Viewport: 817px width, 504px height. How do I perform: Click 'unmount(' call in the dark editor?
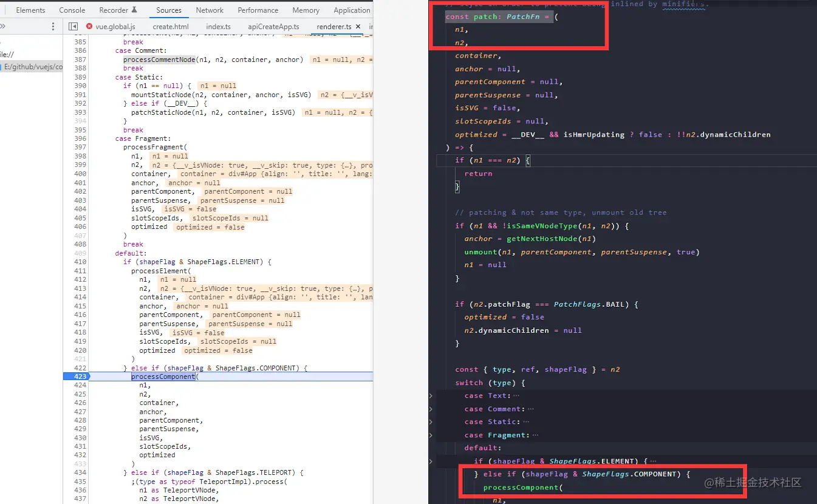point(484,251)
